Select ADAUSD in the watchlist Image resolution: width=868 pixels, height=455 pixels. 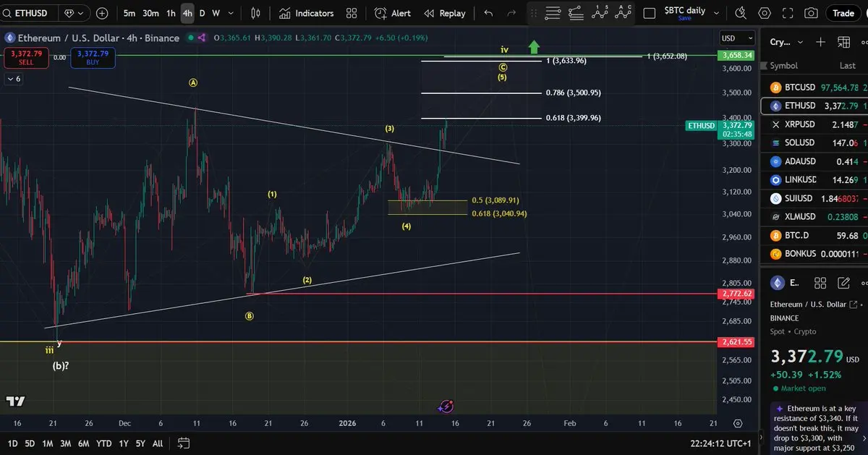pyautogui.click(x=814, y=161)
